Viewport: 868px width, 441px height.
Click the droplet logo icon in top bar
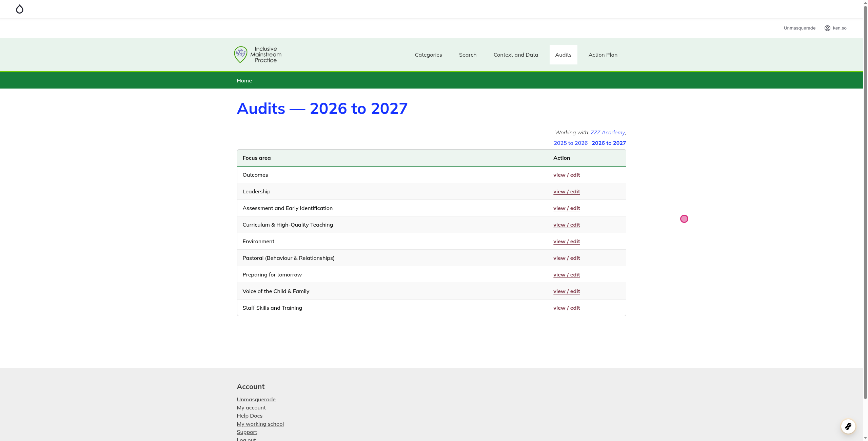tap(20, 9)
